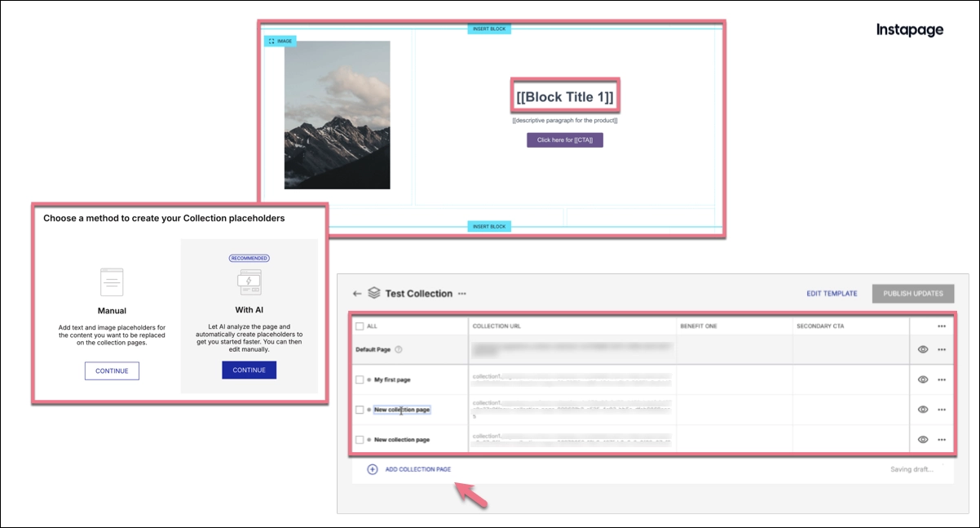Screen dimensions: 980x528
Task: Check the ALL checkbox in the table header
Action: point(359,326)
